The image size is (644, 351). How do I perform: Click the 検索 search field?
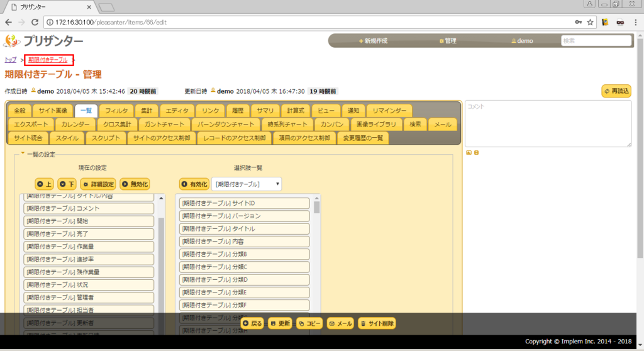coord(596,41)
